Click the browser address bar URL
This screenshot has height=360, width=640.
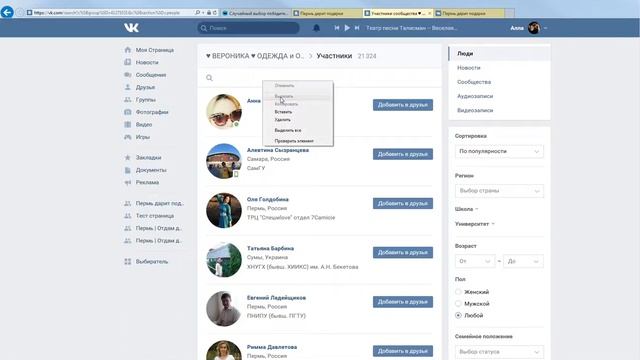pyautogui.click(x=106, y=13)
